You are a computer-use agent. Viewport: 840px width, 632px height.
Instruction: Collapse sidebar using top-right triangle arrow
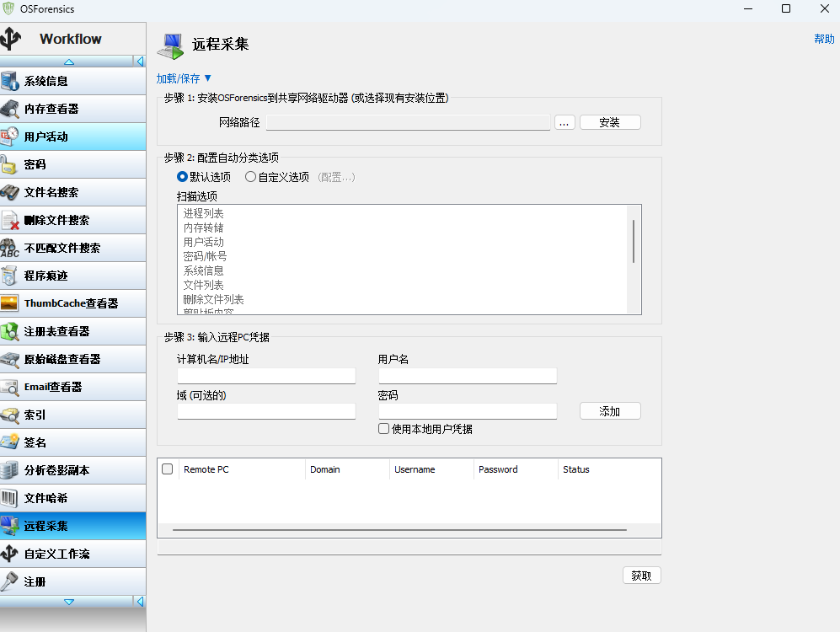140,62
